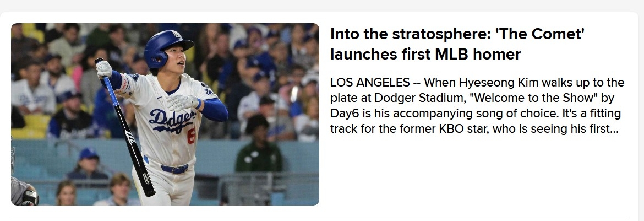Click the trailing ellipsis after 'his first'
This screenshot has width=644, height=221.
(615, 129)
